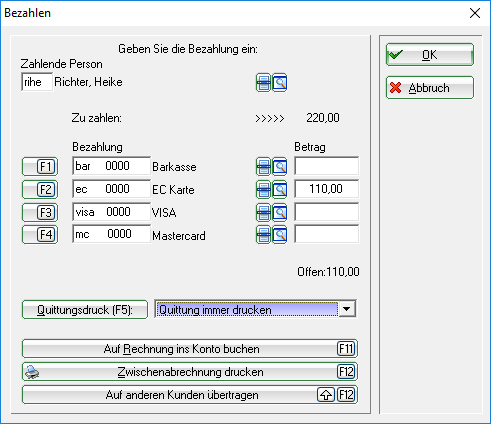
Task: Expand the Quittung immer drucken dropdown
Action: tap(347, 309)
